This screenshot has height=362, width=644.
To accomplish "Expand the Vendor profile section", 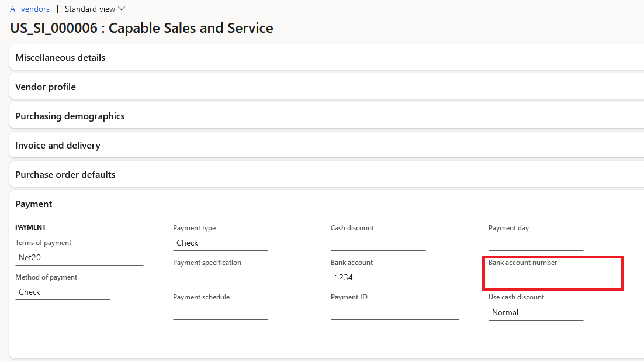I will point(327,87).
